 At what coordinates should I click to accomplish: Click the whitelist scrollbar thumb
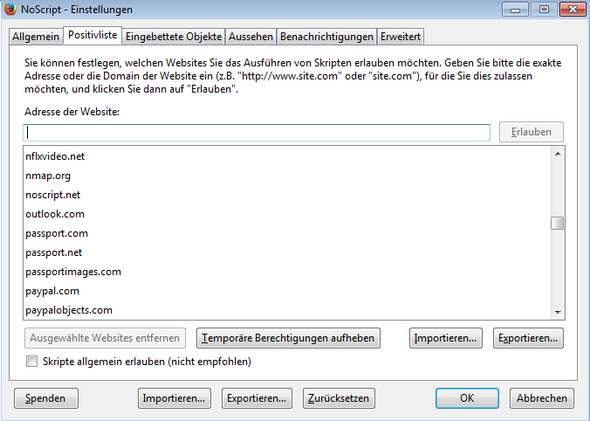[x=558, y=223]
